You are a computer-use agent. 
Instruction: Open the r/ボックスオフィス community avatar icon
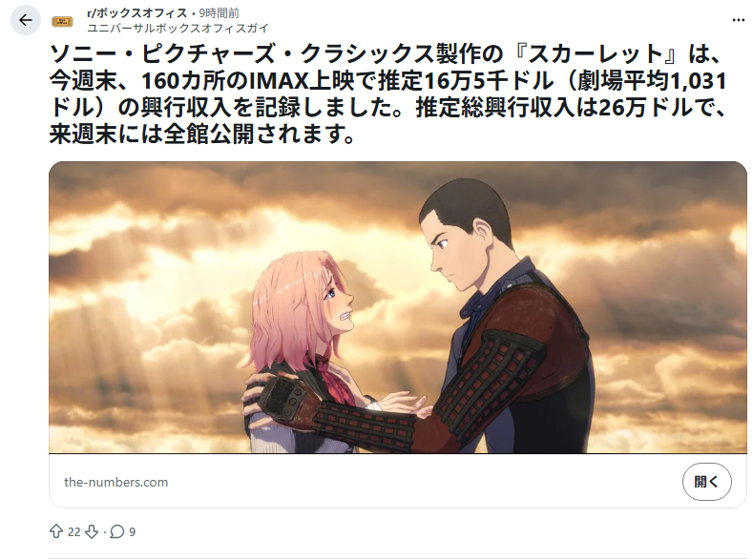coord(62,22)
